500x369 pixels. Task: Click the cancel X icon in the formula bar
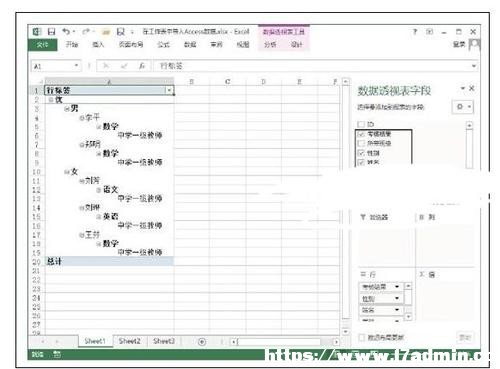[106, 66]
